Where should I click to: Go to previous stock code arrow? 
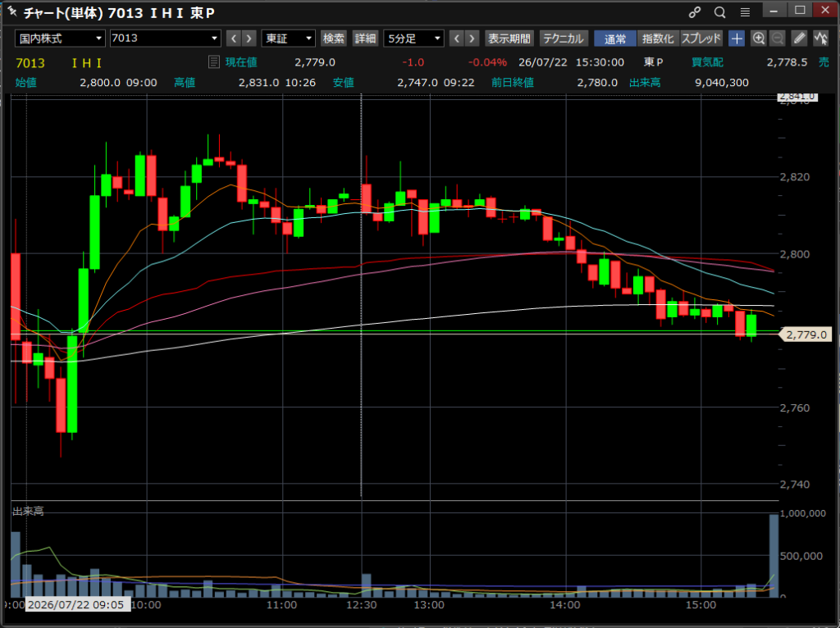pyautogui.click(x=234, y=39)
